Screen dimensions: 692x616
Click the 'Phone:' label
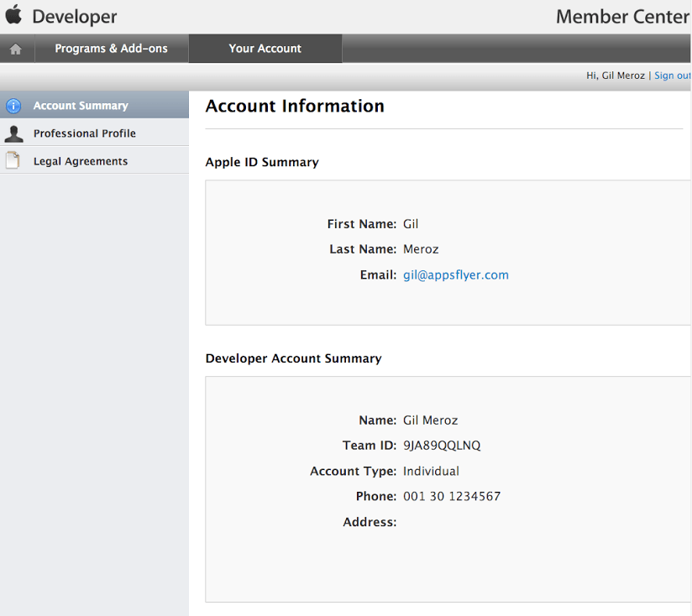376,497
